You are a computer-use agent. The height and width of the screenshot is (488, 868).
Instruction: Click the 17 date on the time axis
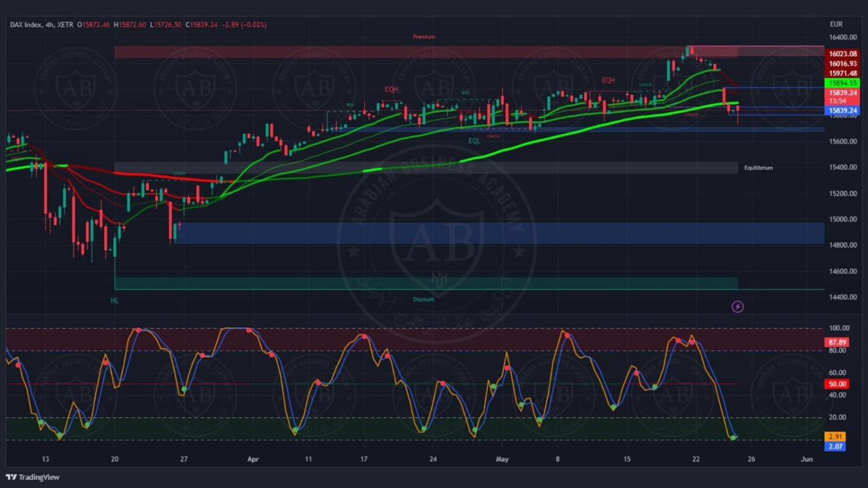[364, 459]
